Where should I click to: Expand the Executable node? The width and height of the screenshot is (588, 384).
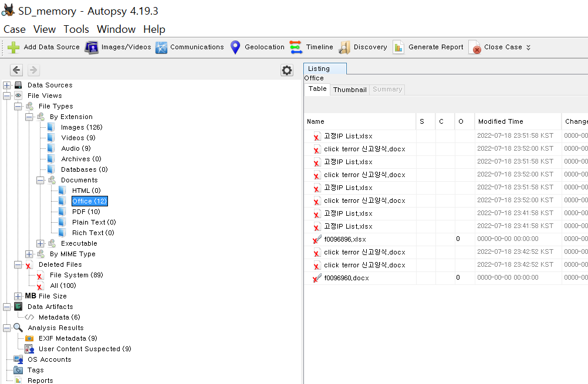click(x=40, y=243)
